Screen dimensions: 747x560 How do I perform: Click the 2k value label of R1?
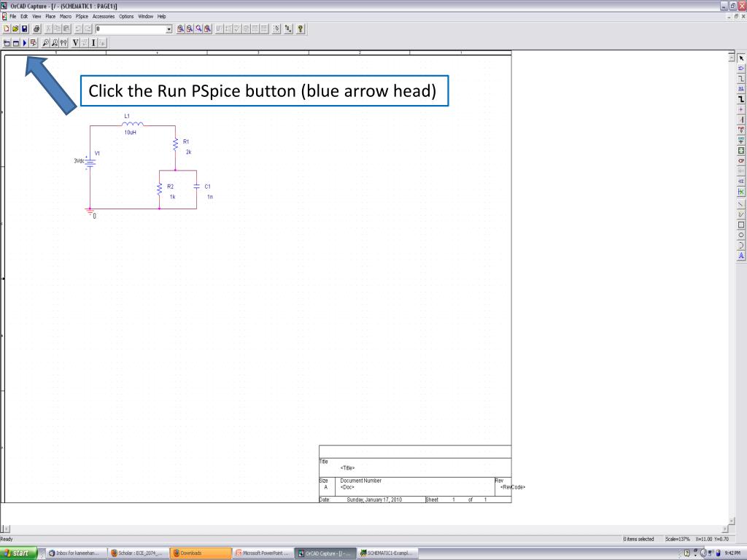pyautogui.click(x=189, y=152)
